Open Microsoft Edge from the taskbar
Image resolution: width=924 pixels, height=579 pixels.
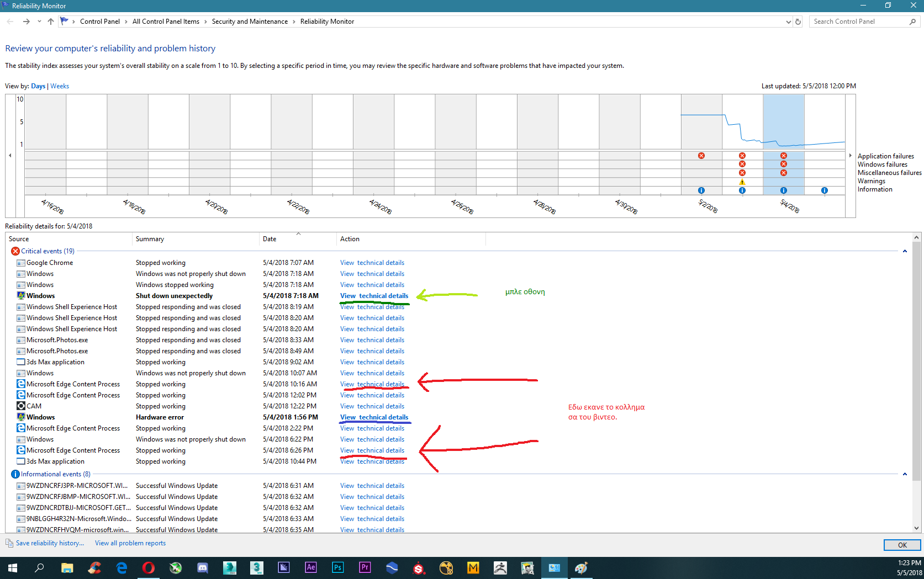122,568
